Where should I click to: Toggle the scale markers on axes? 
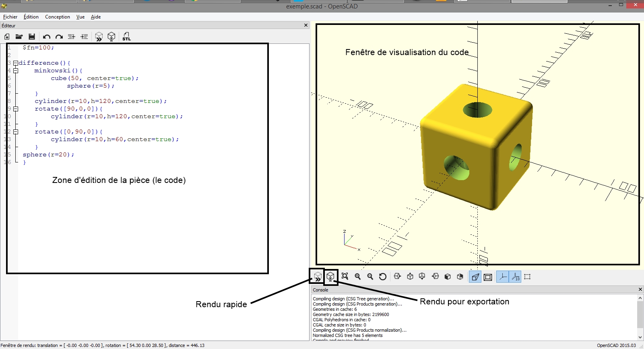pos(516,277)
